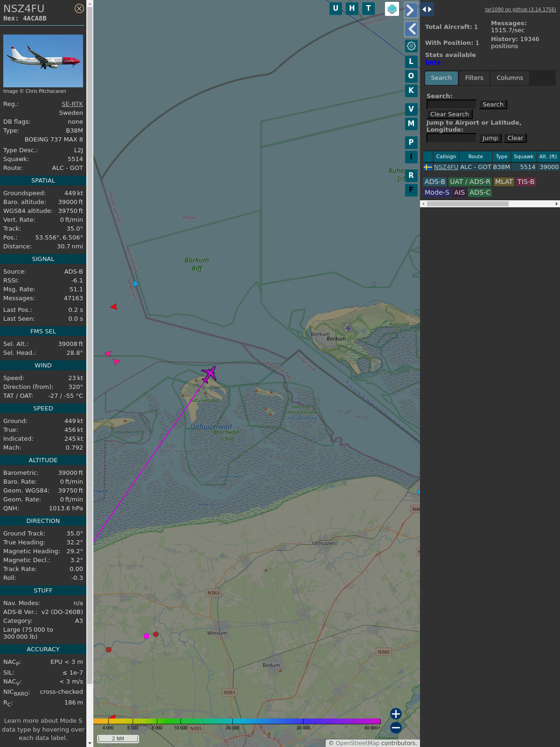Image resolution: width=560 pixels, height=747 pixels.
Task: Zoom out the map with minus
Action: point(396,727)
